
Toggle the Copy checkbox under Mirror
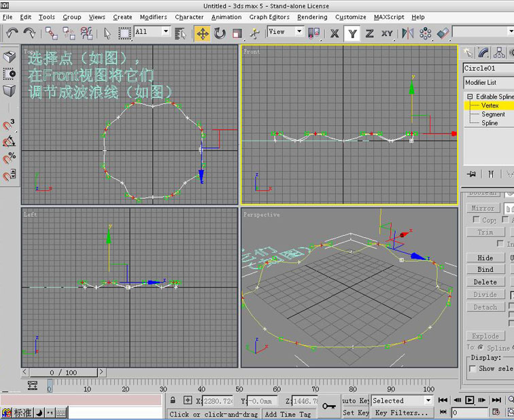click(477, 219)
